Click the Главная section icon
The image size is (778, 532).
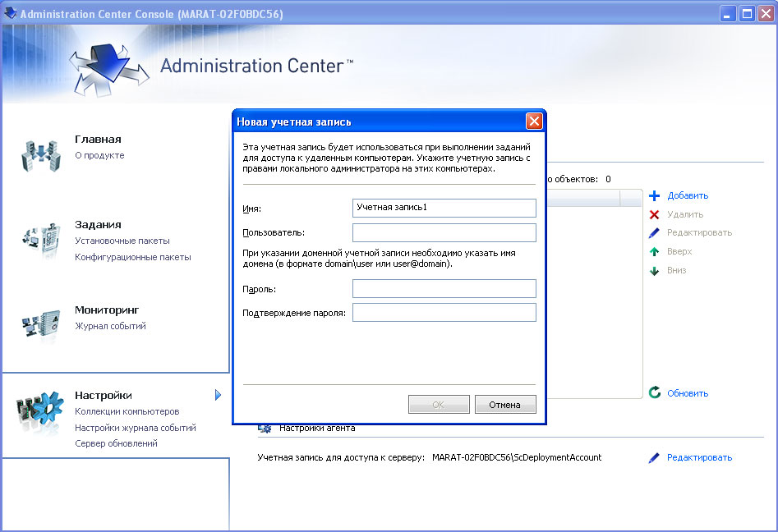click(41, 156)
